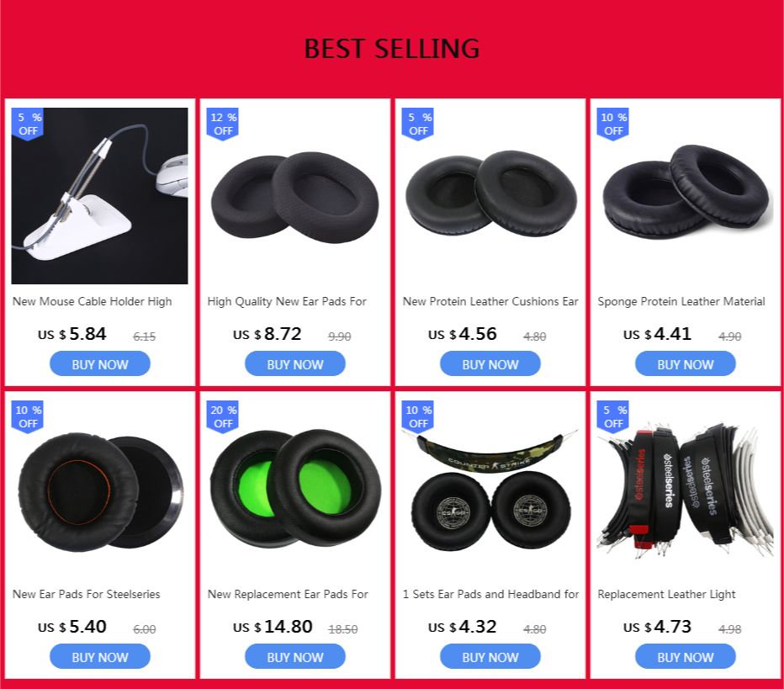The image size is (784, 689).
Task: Buy the New Mouse Cable Holder now
Action: pos(100,364)
